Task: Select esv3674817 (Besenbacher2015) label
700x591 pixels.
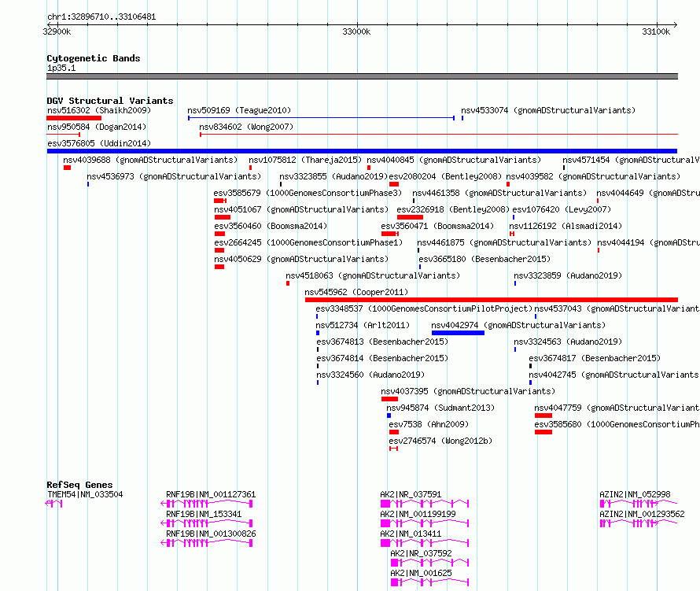Action: click(595, 358)
